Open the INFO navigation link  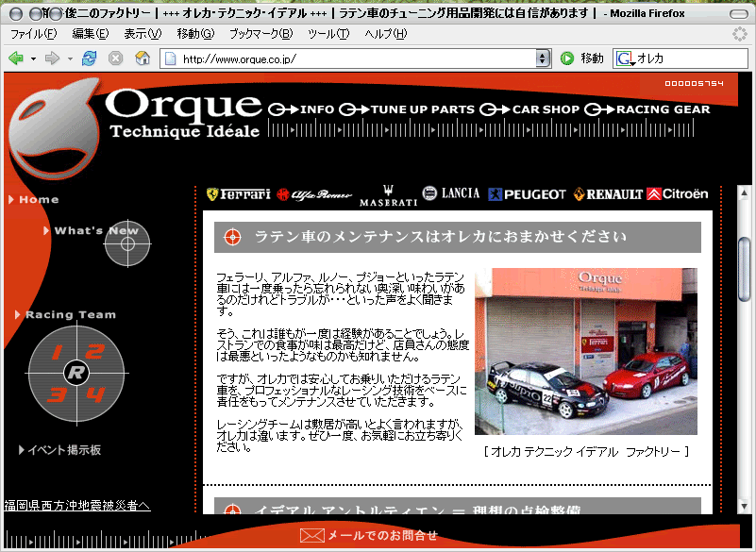coord(301,109)
